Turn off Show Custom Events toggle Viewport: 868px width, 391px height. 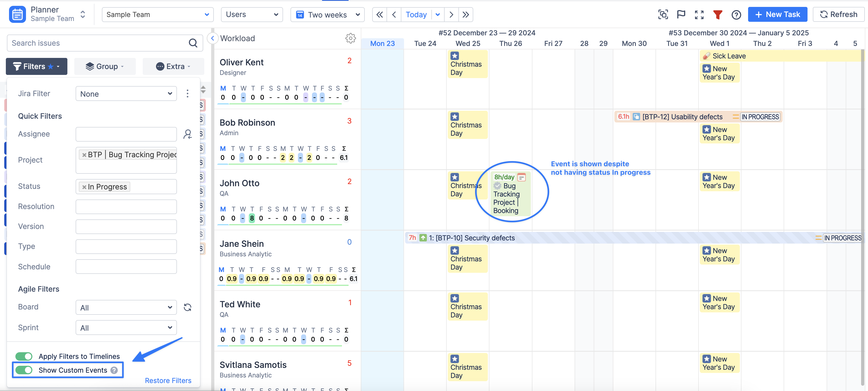point(24,370)
